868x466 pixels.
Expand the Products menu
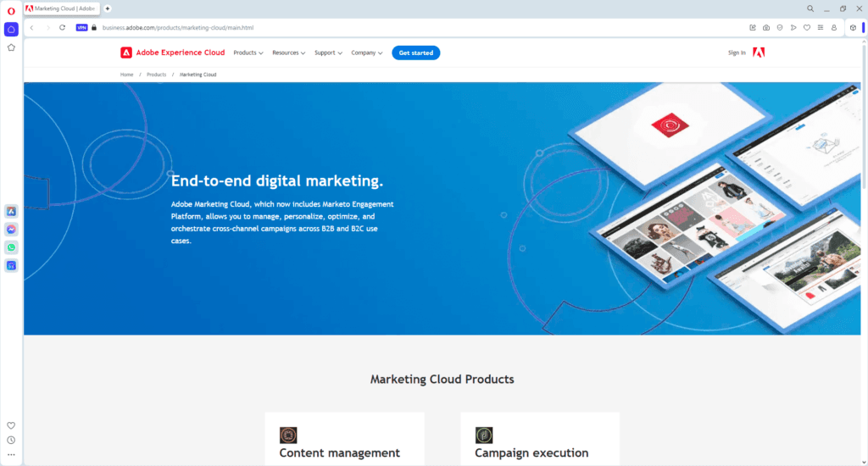[248, 53]
